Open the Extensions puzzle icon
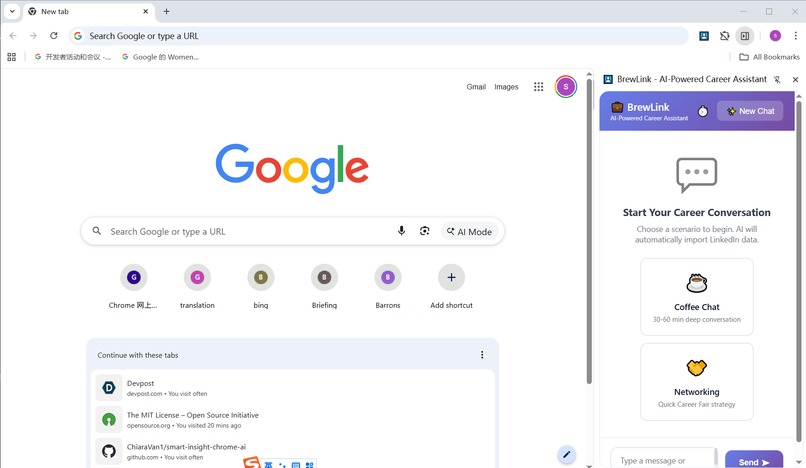The height and width of the screenshot is (468, 806). (725, 35)
